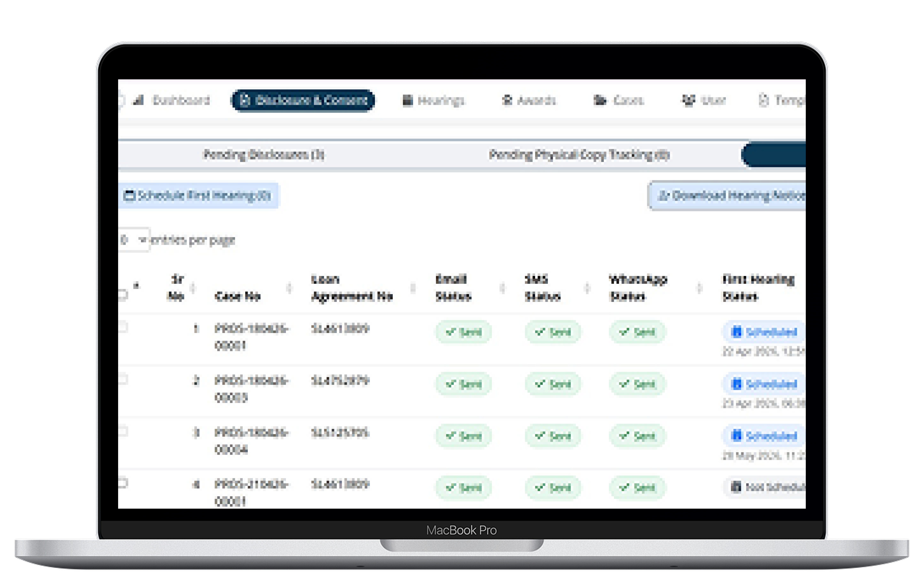
Task: Click the case number in row 1
Action: pos(251,337)
